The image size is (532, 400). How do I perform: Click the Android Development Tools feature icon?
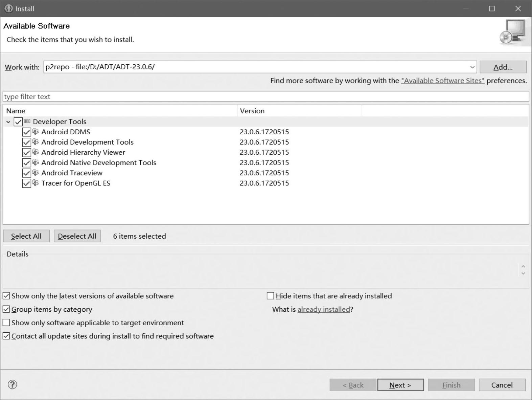36,142
